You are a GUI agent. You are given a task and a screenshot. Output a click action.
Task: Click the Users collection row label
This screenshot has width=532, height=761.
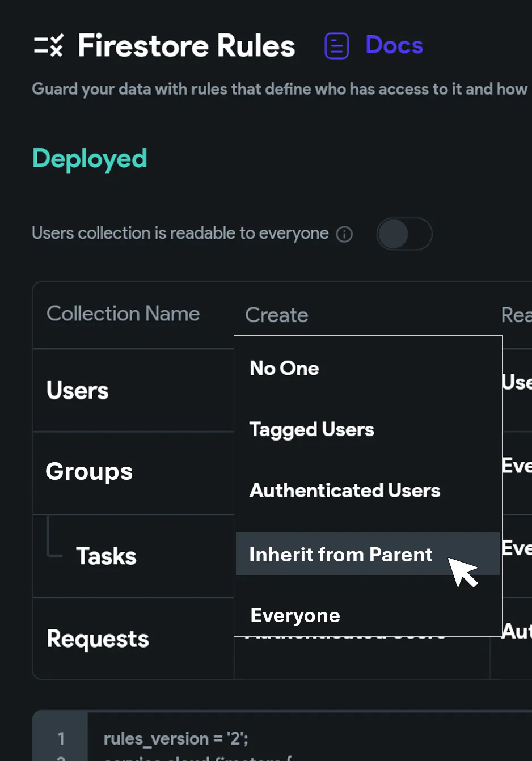pos(78,390)
